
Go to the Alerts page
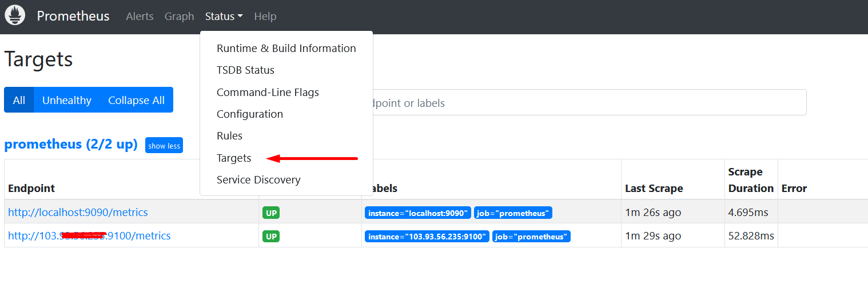[140, 17]
